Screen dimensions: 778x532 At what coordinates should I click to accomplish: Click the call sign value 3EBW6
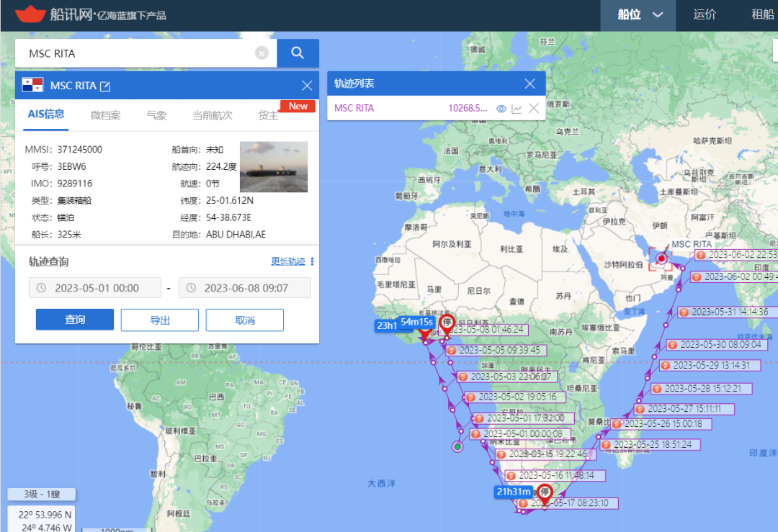(x=71, y=166)
